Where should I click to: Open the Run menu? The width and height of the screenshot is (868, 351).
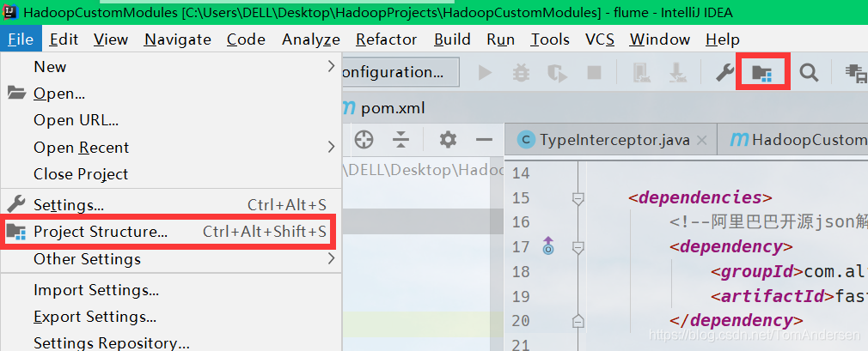coord(500,39)
